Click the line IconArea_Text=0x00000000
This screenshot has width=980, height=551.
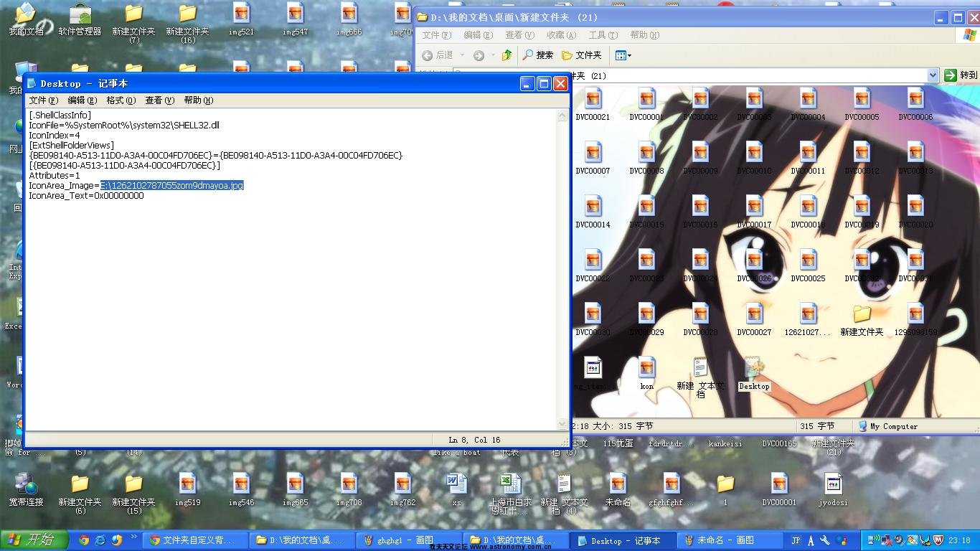(x=86, y=195)
